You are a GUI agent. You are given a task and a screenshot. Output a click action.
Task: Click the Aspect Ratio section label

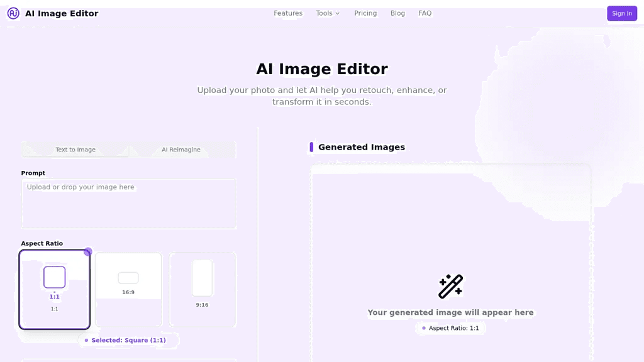point(42,243)
